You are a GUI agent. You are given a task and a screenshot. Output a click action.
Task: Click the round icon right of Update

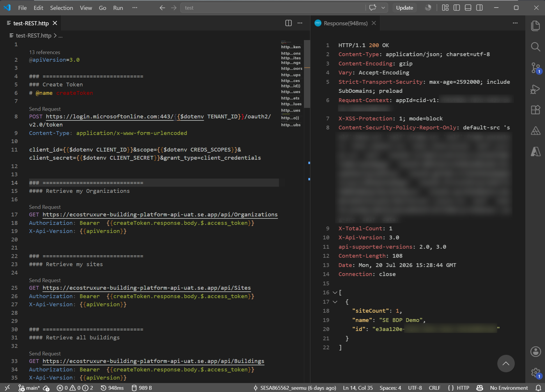click(428, 8)
